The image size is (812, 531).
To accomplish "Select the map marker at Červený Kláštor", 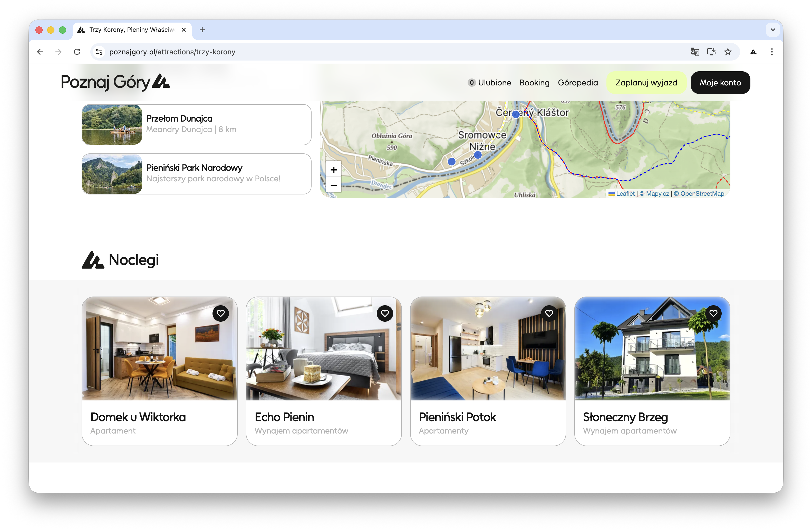I will tap(516, 114).
